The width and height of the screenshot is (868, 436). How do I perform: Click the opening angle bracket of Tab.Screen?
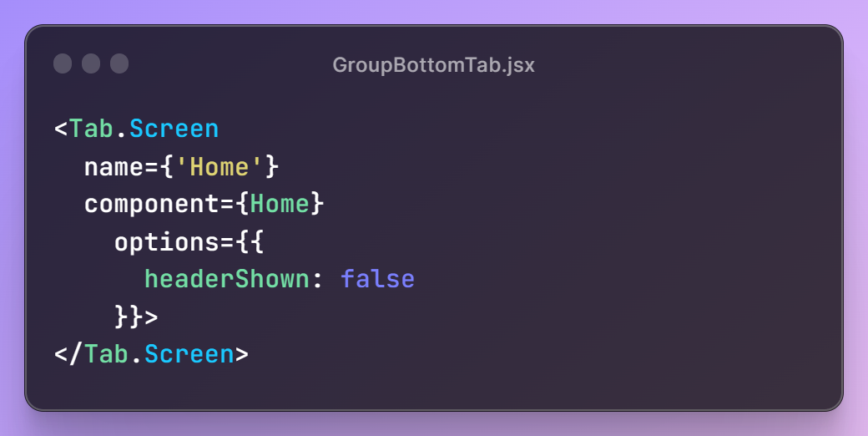pos(61,129)
